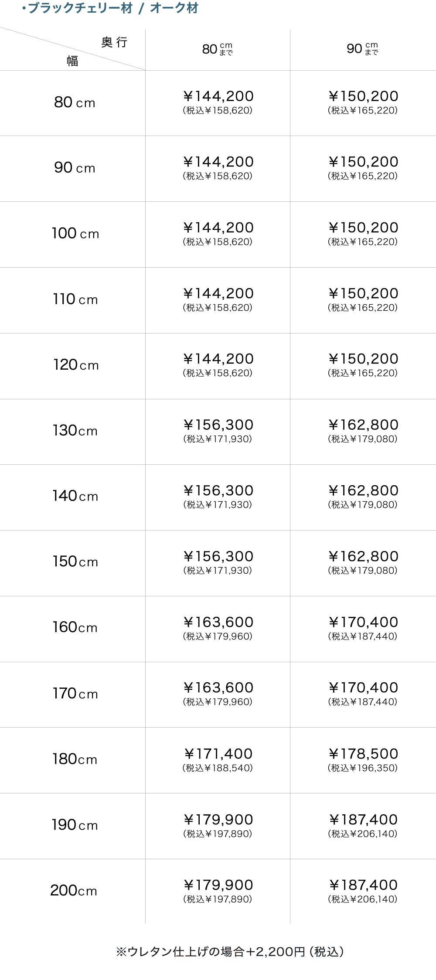This screenshot has width=436, height=980.
Task: Select the 160cm width row label
Action: [75, 627]
